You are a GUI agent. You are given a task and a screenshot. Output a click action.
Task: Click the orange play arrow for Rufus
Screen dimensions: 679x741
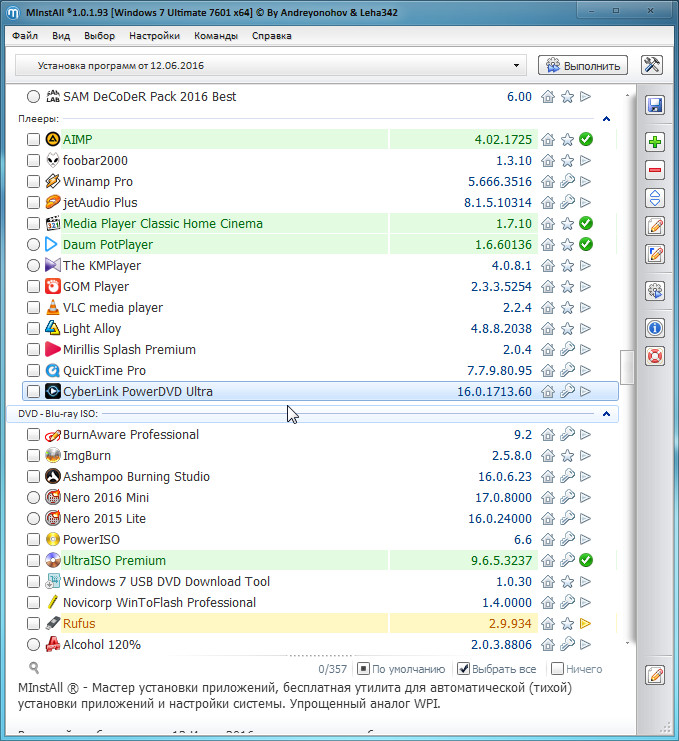point(585,623)
